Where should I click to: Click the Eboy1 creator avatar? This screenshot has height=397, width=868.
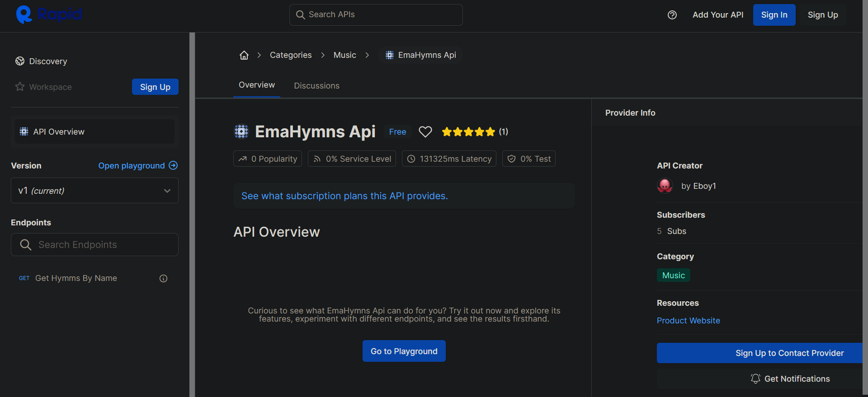(x=665, y=186)
